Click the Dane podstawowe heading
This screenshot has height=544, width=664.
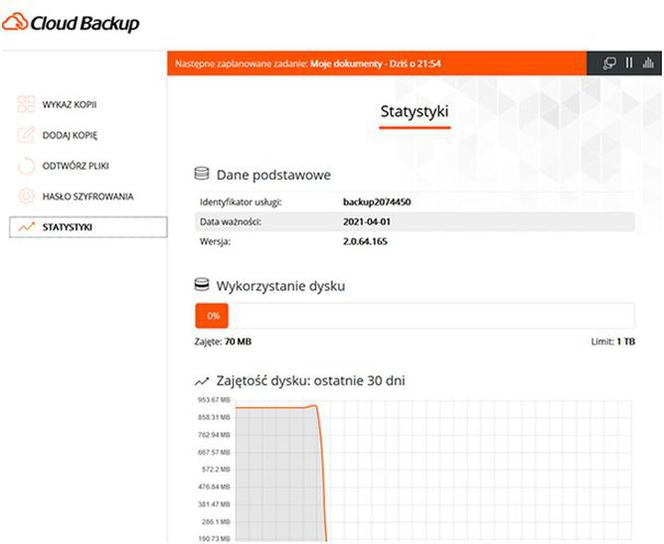point(274,175)
